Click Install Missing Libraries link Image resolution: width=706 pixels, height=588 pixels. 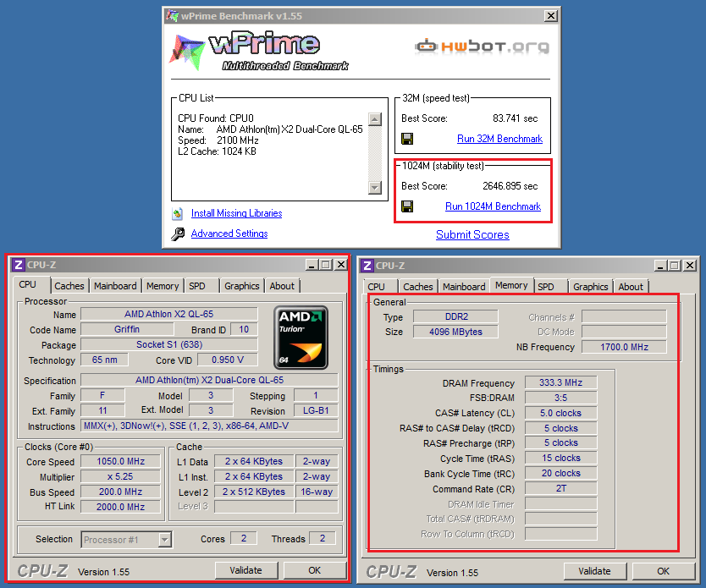pyautogui.click(x=236, y=213)
